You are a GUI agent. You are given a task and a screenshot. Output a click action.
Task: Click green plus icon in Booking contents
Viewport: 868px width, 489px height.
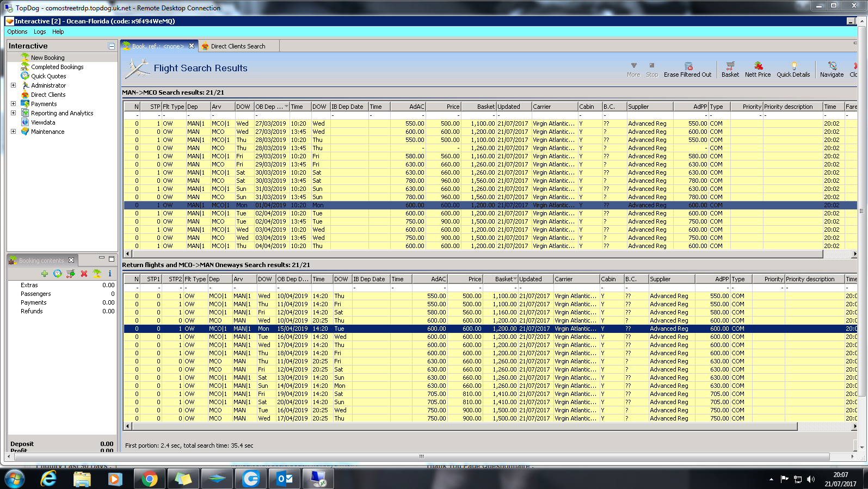click(x=45, y=274)
